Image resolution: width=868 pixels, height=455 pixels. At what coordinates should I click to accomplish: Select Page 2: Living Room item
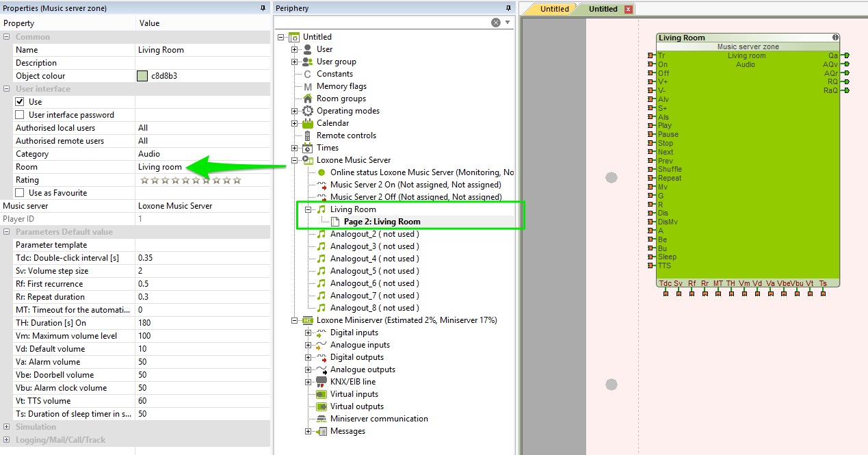tap(382, 222)
